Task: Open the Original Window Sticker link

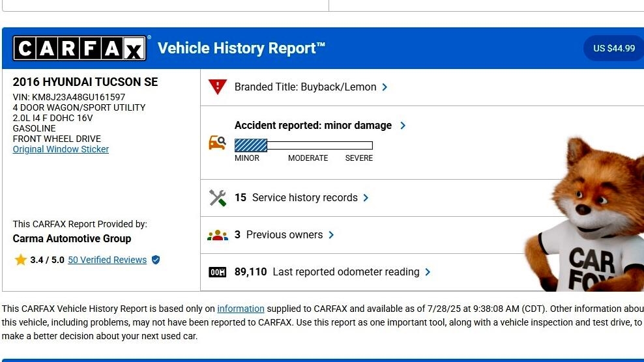Action: 61,149
